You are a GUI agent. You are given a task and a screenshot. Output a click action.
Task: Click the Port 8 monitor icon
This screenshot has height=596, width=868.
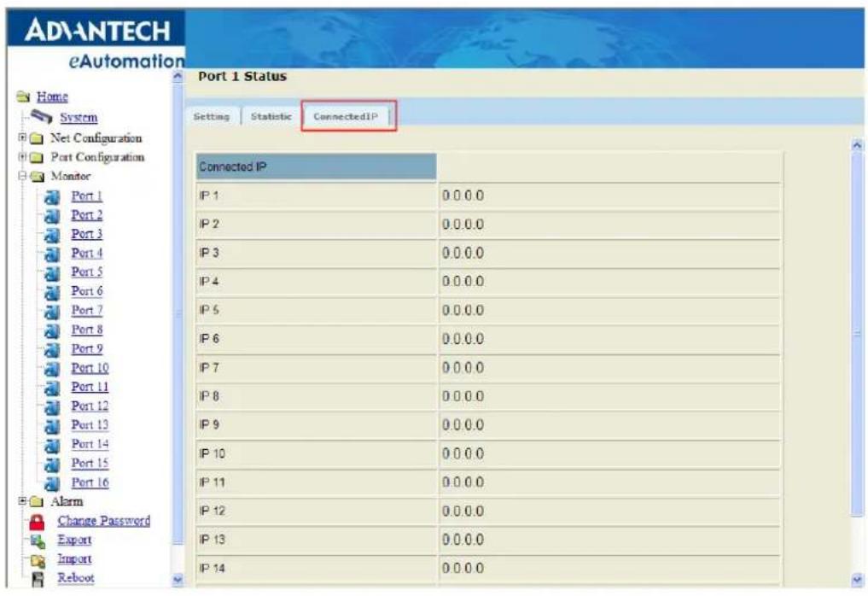(x=51, y=330)
